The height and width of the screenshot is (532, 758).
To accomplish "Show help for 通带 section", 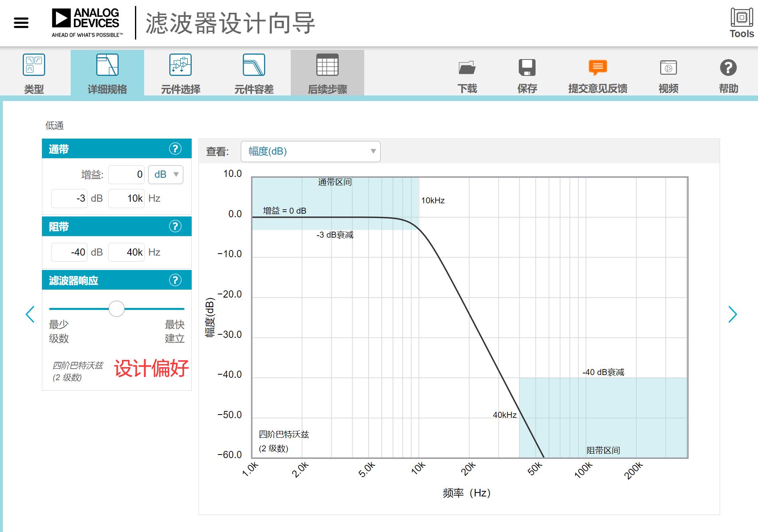I will click(x=175, y=149).
